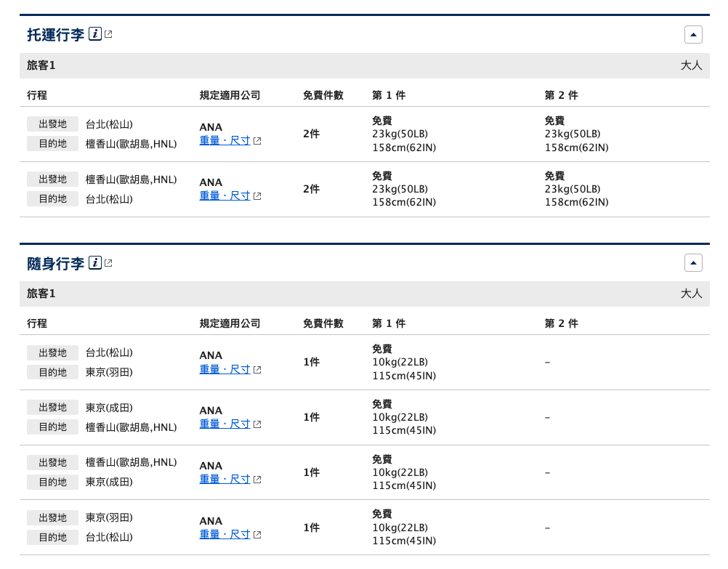Click external icon after carry-on 檀香山–東京(成田) 重量・尺寸 link
This screenshot has height=569, width=728.
(x=257, y=480)
